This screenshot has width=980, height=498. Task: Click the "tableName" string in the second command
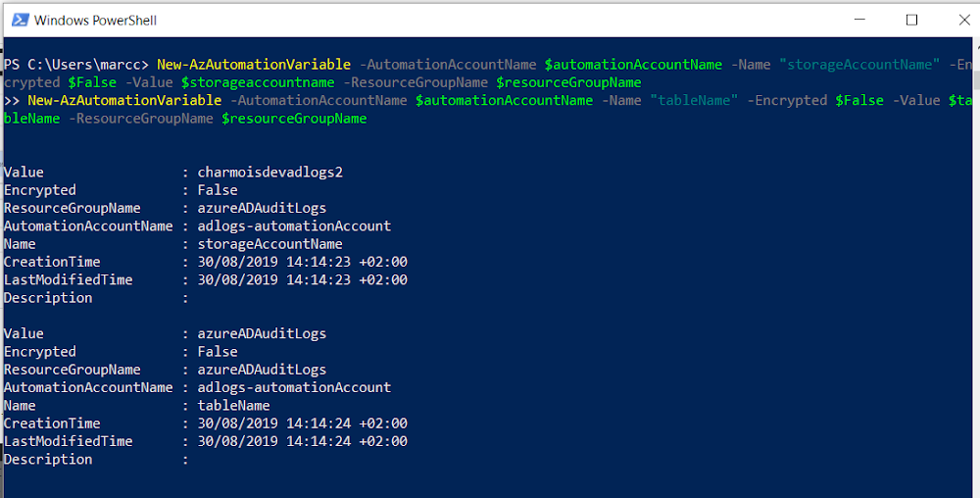click(694, 101)
